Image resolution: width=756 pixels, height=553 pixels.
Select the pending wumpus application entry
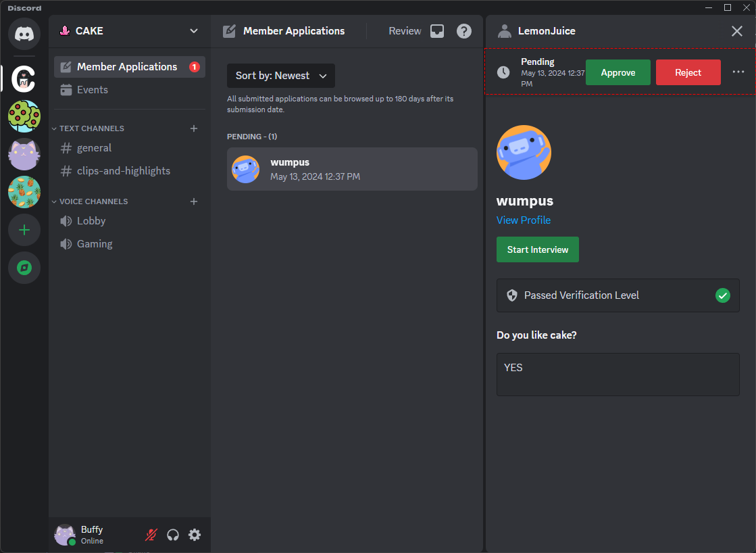pos(352,168)
